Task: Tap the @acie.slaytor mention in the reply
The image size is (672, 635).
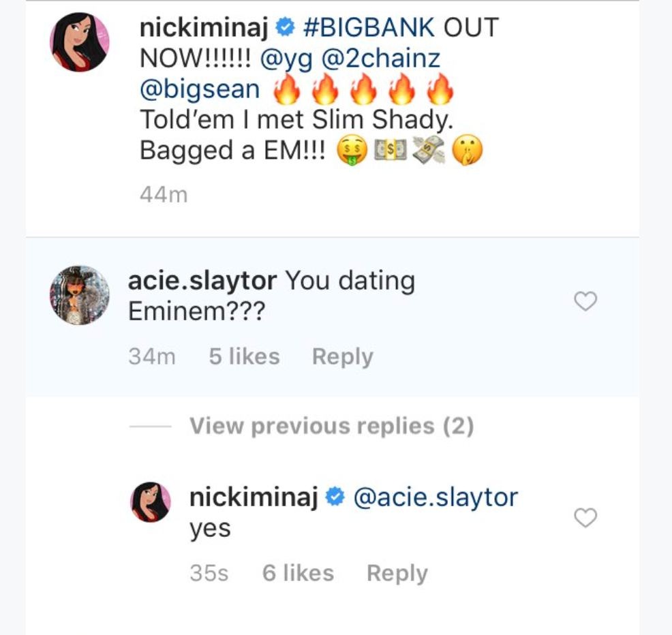Action: [436, 497]
